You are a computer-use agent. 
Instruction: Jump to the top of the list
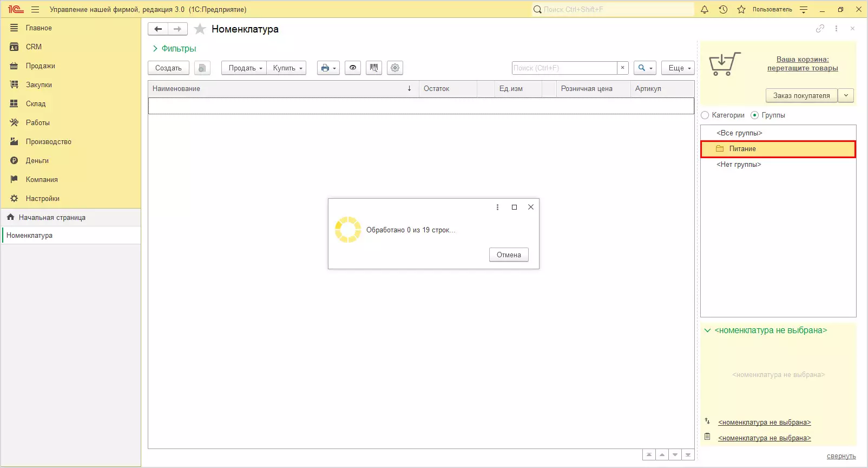(649, 455)
